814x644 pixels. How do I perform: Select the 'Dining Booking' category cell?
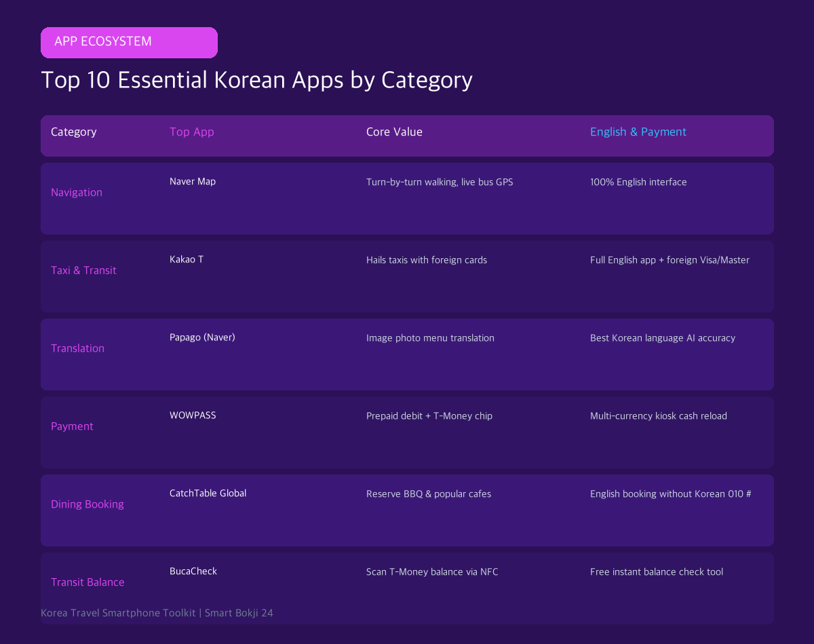(x=88, y=504)
